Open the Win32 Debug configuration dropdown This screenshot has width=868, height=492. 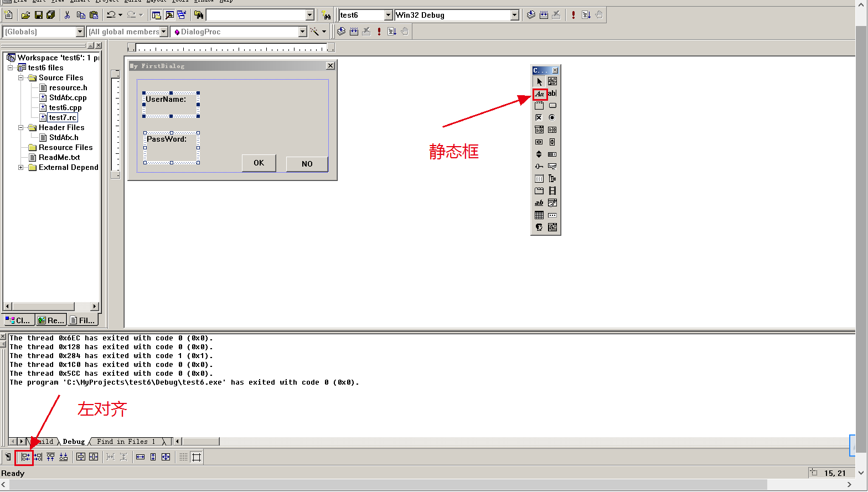515,15
